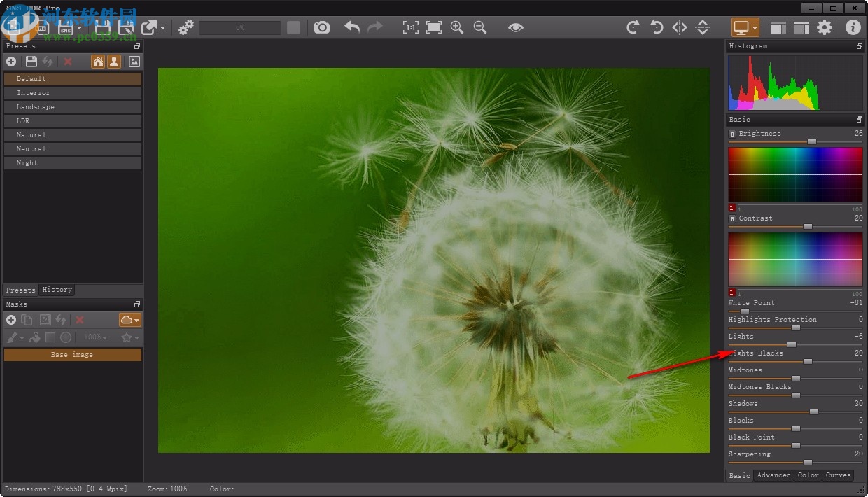Viewport: 868px width, 497px height.
Task: Toggle the user presets filter button
Action: 113,62
